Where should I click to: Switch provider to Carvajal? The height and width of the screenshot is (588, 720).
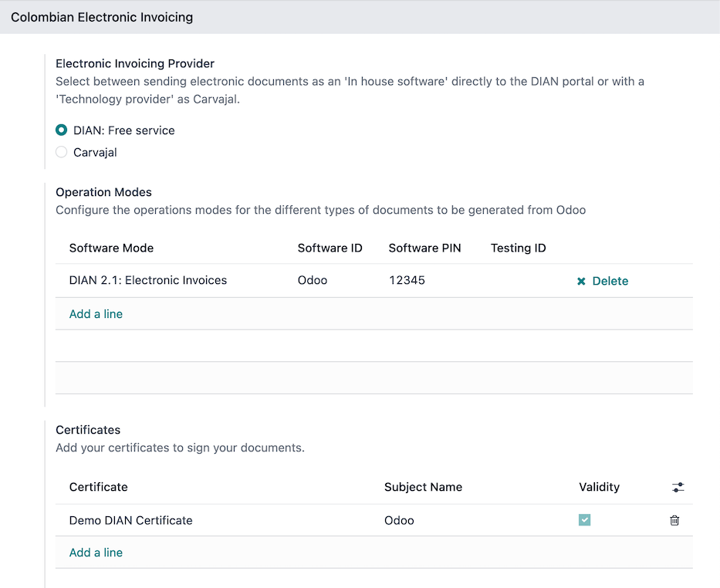[61, 152]
